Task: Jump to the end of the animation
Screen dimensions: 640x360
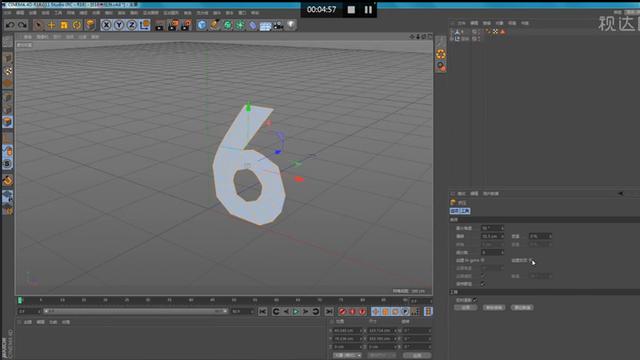Action: click(x=329, y=311)
